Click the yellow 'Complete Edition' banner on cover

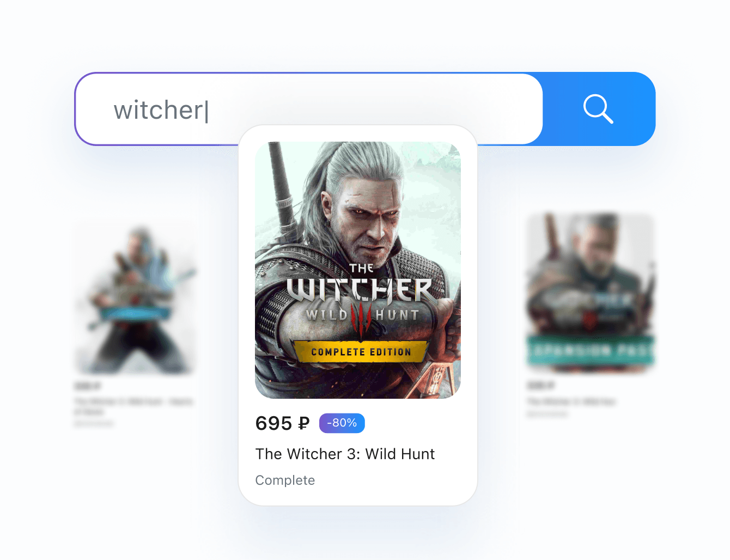361,352
